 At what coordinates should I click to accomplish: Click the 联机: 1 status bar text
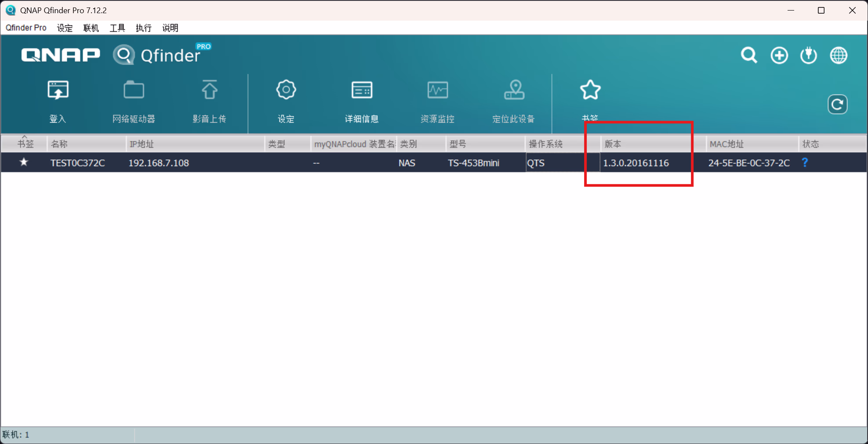point(16,434)
